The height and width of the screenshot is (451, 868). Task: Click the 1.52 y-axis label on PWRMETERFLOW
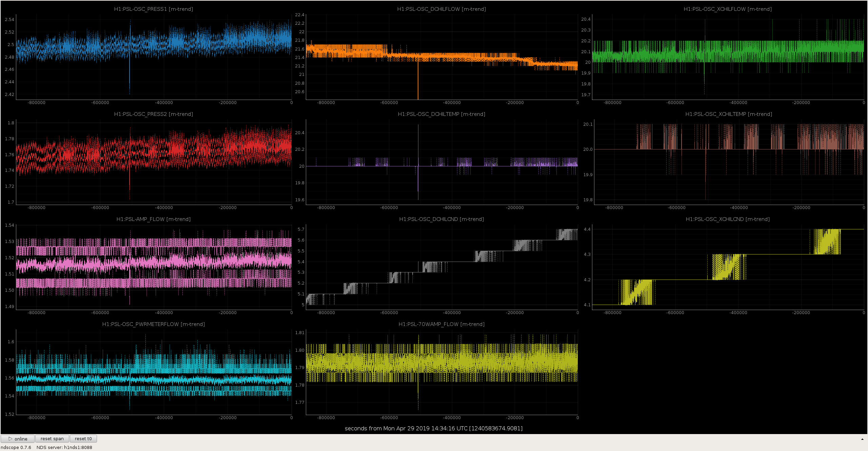tap(9, 414)
